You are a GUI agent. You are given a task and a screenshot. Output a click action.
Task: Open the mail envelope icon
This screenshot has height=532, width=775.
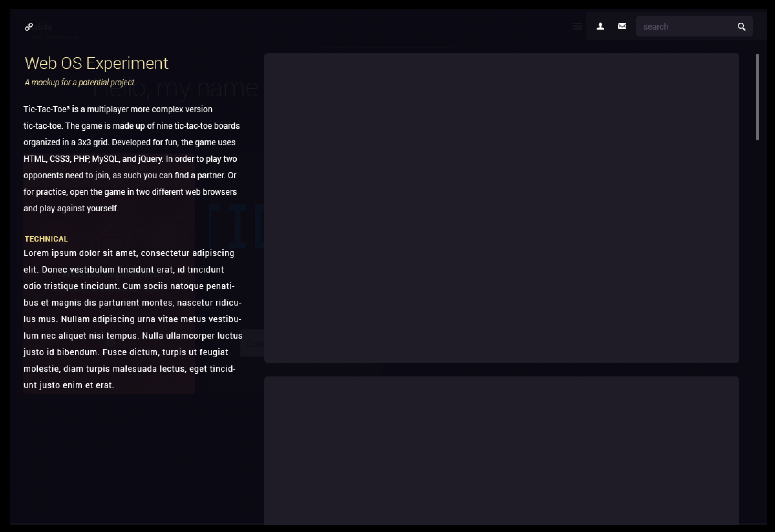click(x=622, y=26)
